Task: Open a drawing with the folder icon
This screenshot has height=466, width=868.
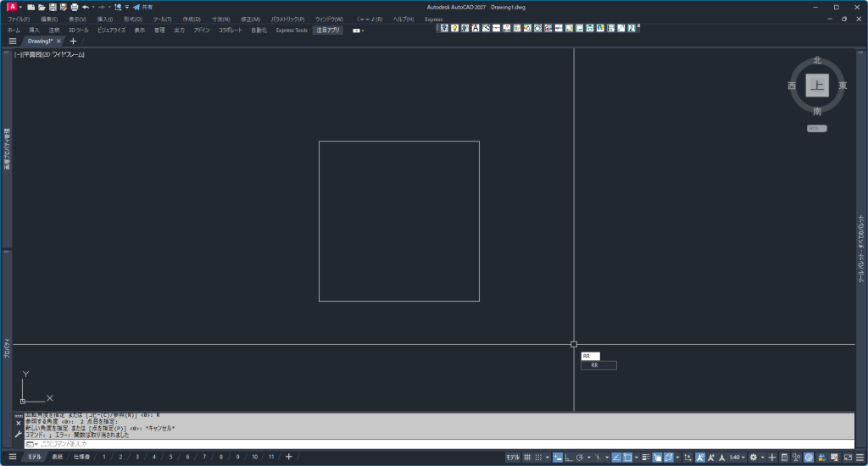Action: pos(42,7)
